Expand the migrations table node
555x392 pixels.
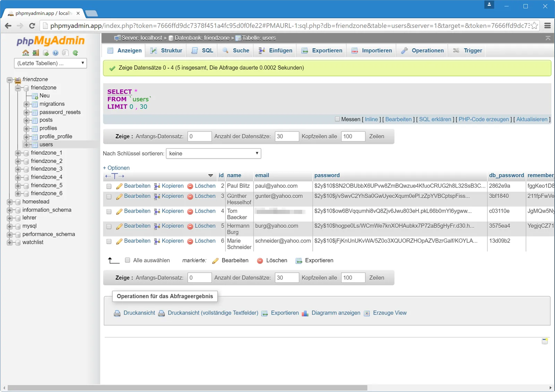pyautogui.click(x=26, y=104)
